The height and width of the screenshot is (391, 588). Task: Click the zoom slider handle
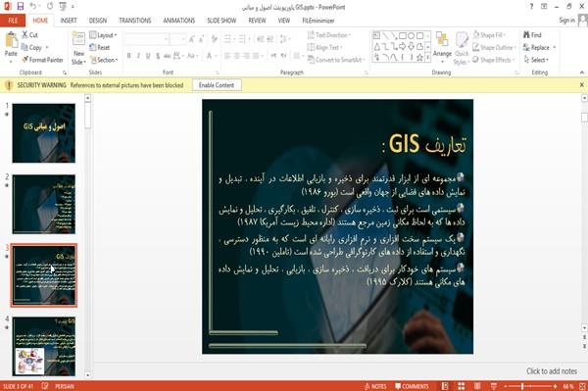(x=522, y=386)
